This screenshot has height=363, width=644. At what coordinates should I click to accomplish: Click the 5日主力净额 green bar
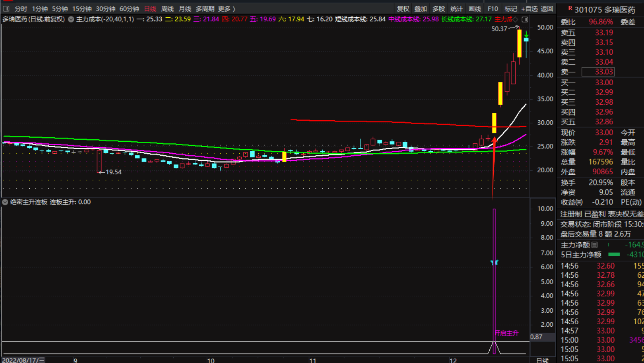click(614, 255)
